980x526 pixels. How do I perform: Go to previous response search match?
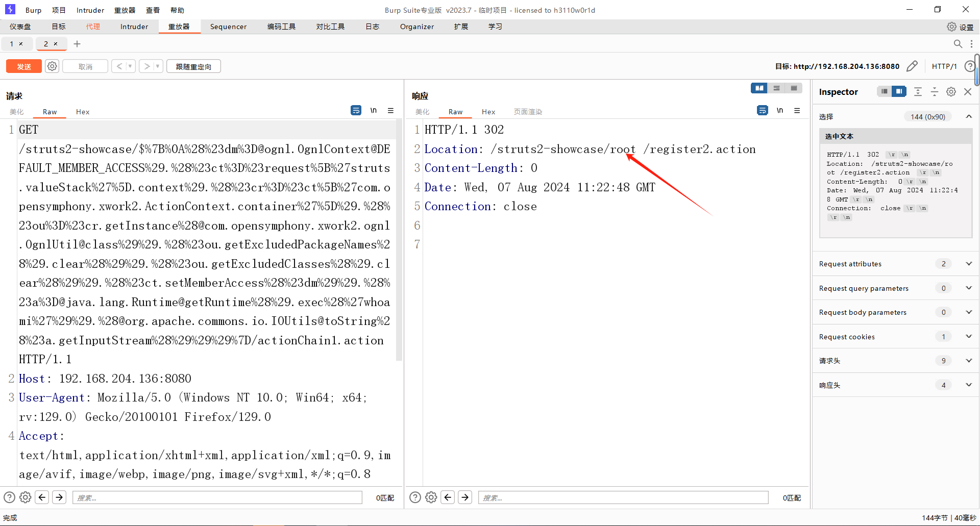click(x=448, y=497)
